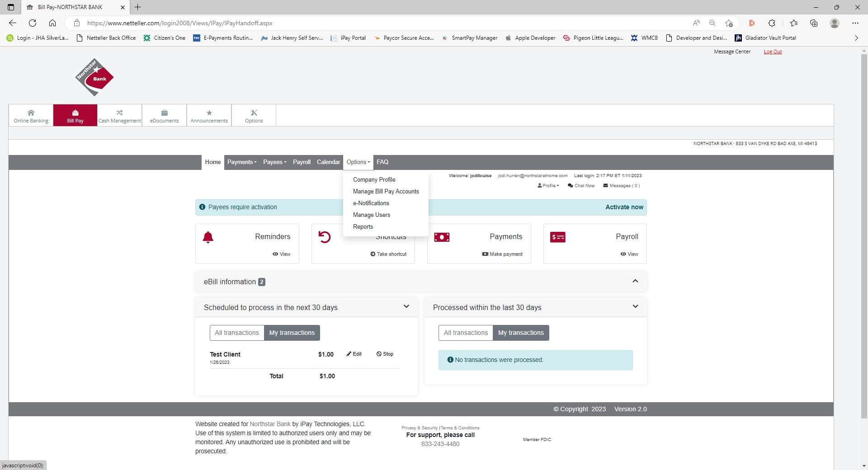Open the top Options wrench tab
The image size is (868, 470).
[254, 116]
